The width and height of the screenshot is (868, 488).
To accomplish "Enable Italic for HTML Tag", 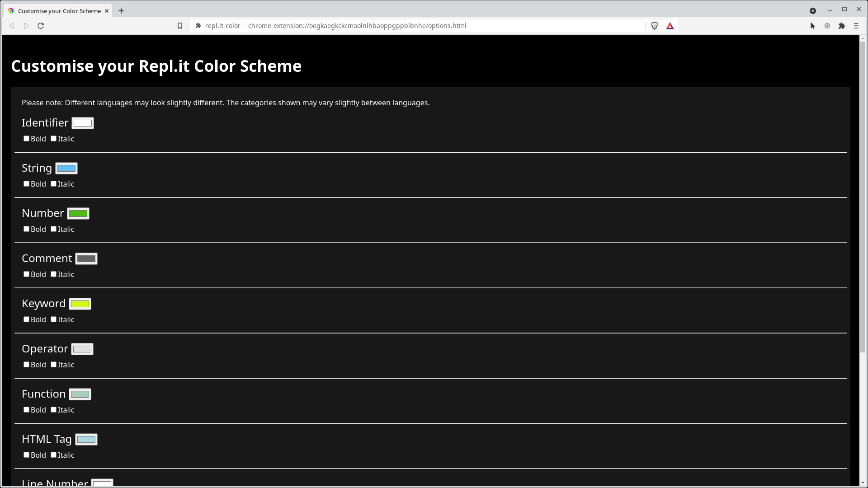I will pyautogui.click(x=53, y=455).
